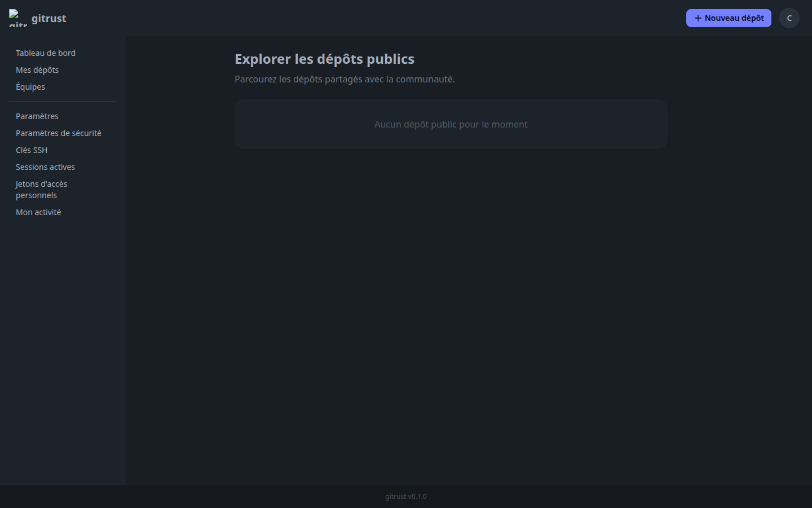Click the sidebar divider above Paramètres

tap(63, 102)
